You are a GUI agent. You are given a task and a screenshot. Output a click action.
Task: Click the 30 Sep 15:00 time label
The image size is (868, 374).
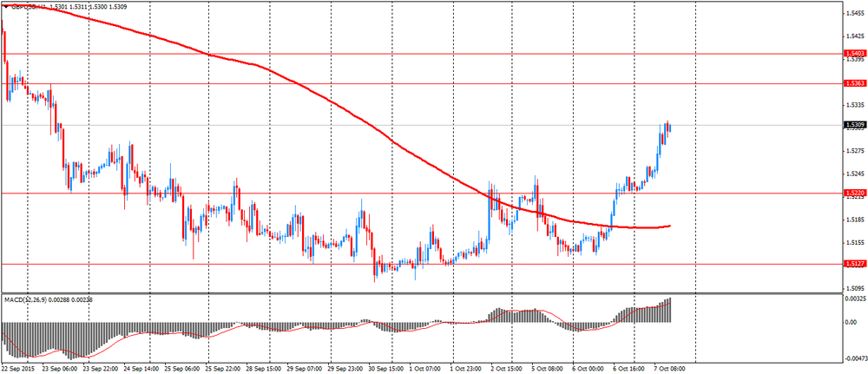point(386,367)
